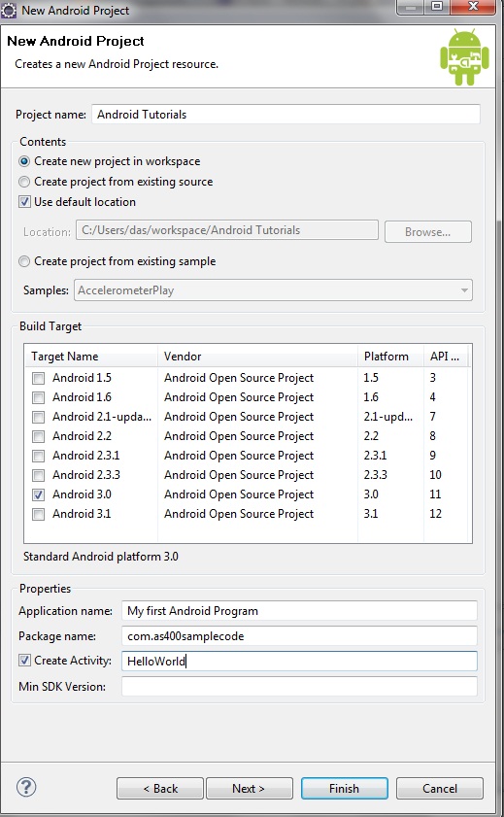504x817 pixels.
Task: Check the Android 2.1-update build target
Action: pyautogui.click(x=38, y=418)
